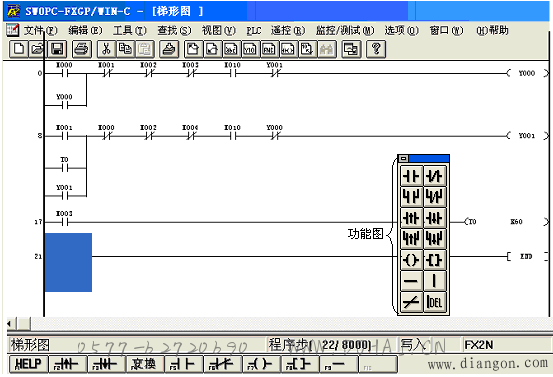This screenshot has height=377, width=553.
Task: Select normally closed contact in function palette
Action: tap(434, 176)
